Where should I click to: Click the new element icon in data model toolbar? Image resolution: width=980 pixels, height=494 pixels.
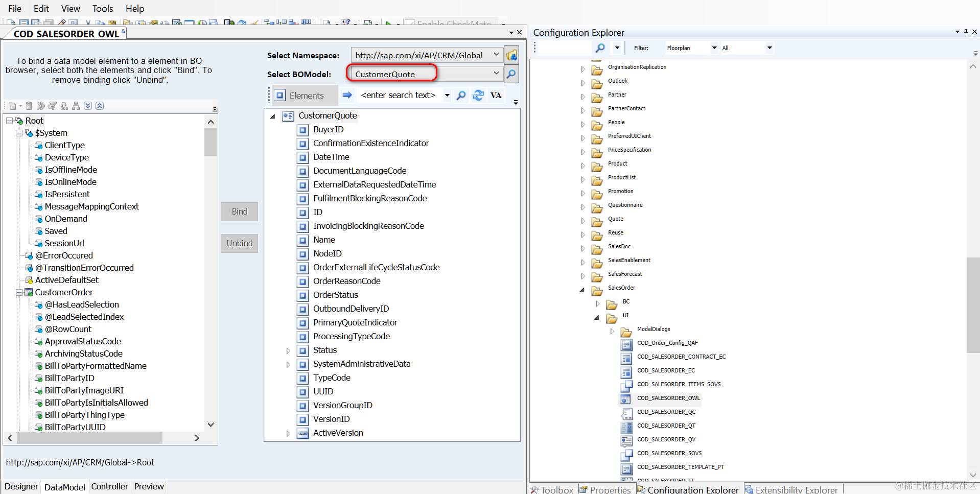[12, 106]
